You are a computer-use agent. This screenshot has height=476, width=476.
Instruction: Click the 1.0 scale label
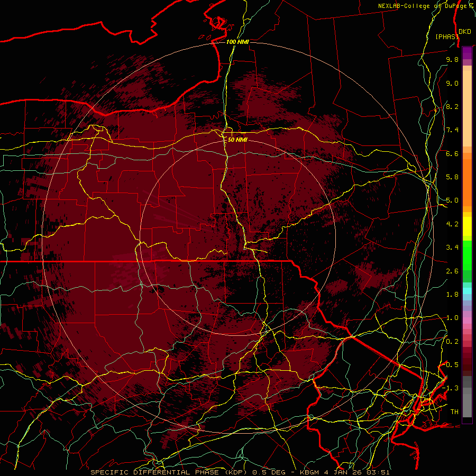452,318
